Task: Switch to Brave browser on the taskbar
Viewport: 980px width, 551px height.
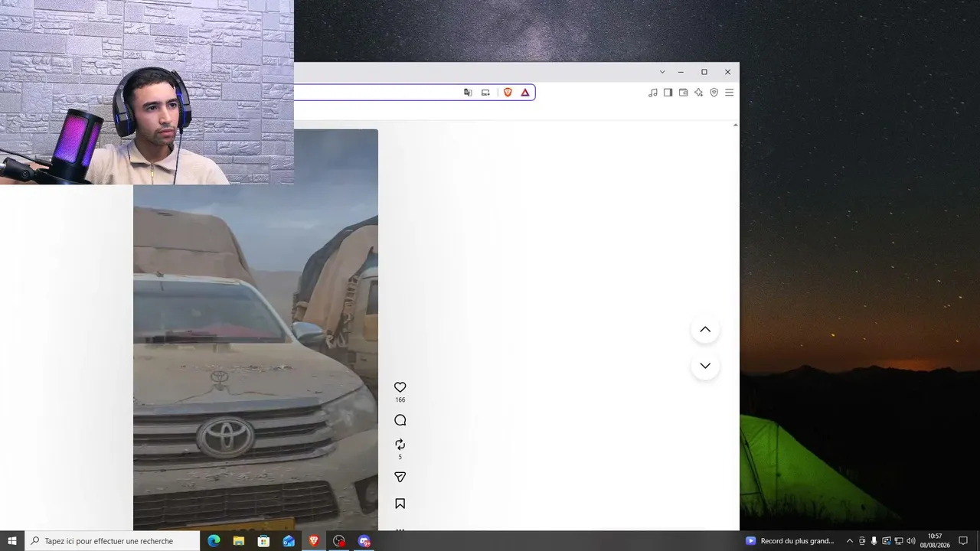Action: tap(314, 541)
